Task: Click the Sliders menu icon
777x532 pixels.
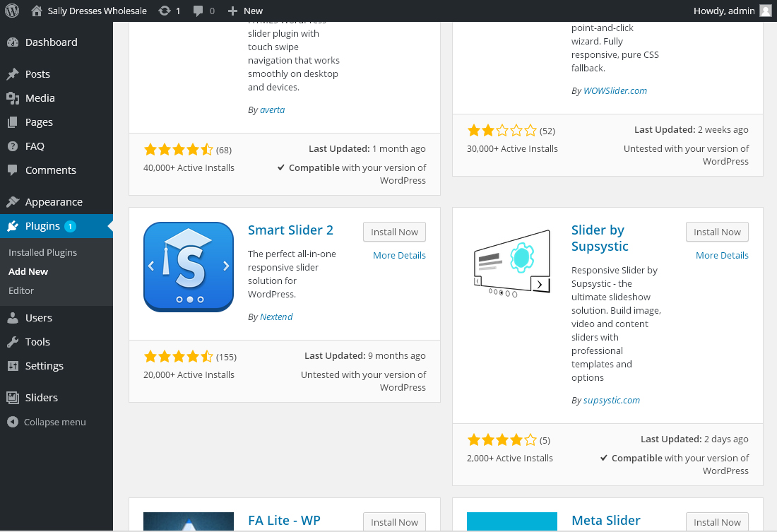Action: [x=13, y=397]
